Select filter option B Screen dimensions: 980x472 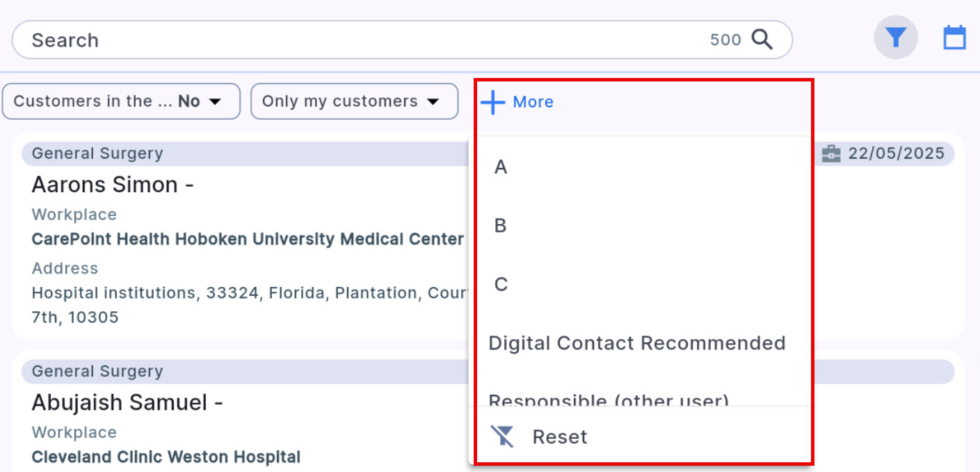tap(499, 225)
